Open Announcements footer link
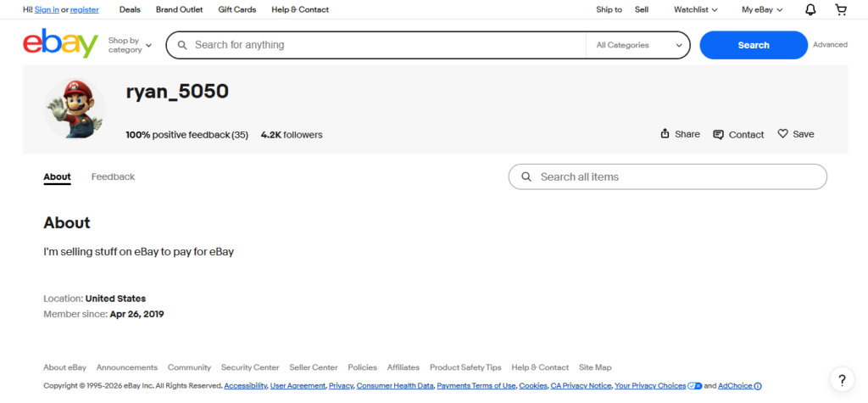This screenshot has height=403, width=868. 127,367
